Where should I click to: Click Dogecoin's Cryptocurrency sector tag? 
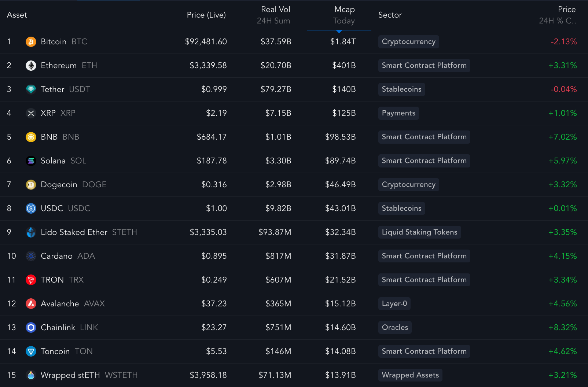[408, 185]
